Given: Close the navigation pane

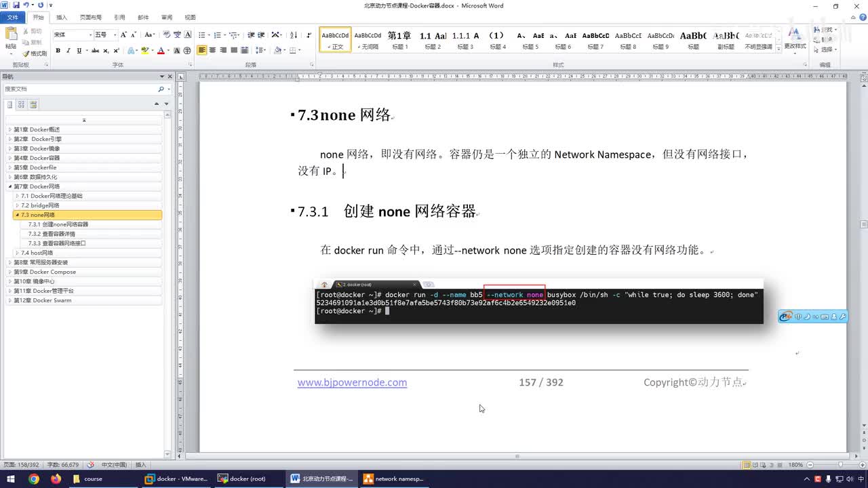Looking at the screenshot, I should click(170, 77).
